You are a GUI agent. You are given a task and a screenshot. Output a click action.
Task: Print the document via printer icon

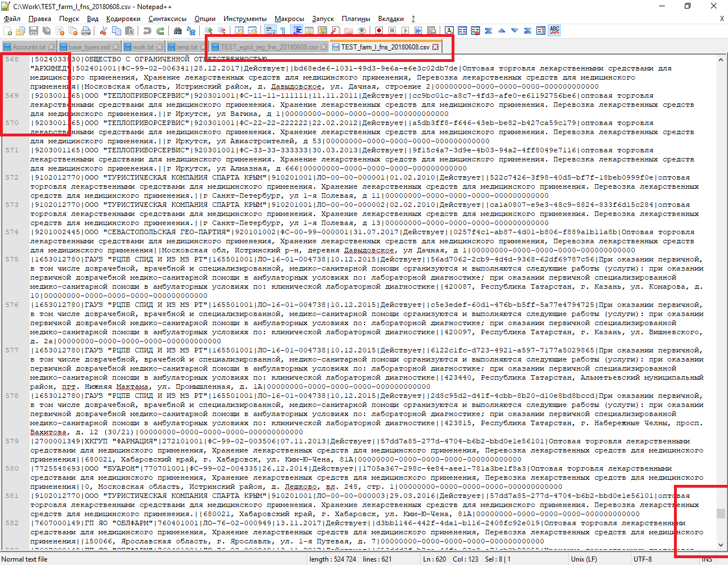click(86, 31)
